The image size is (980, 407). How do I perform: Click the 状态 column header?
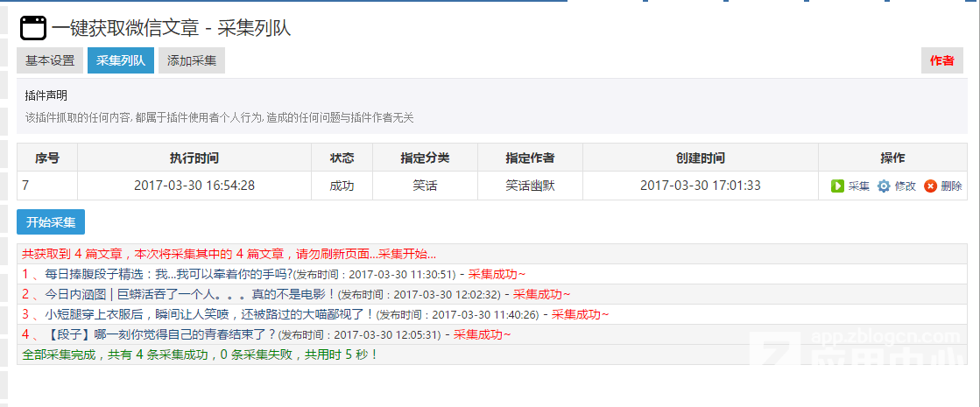coord(342,158)
